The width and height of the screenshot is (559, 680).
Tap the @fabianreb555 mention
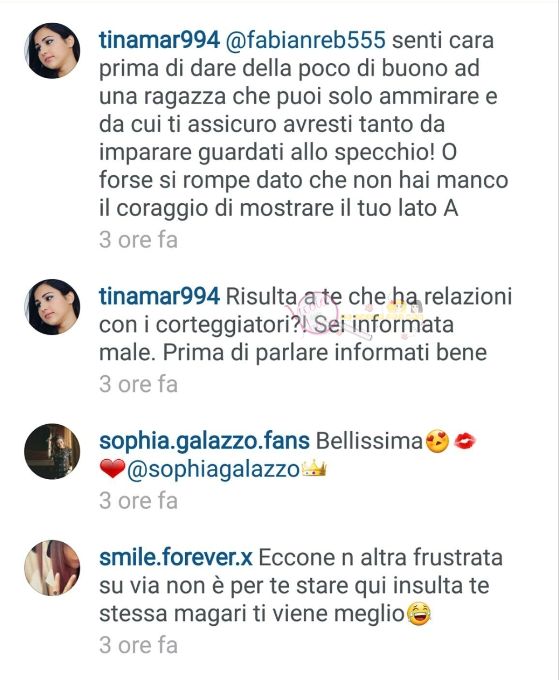[306, 41]
